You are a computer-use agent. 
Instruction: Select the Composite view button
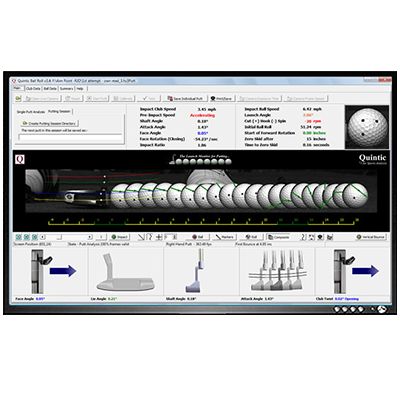[x=279, y=237]
